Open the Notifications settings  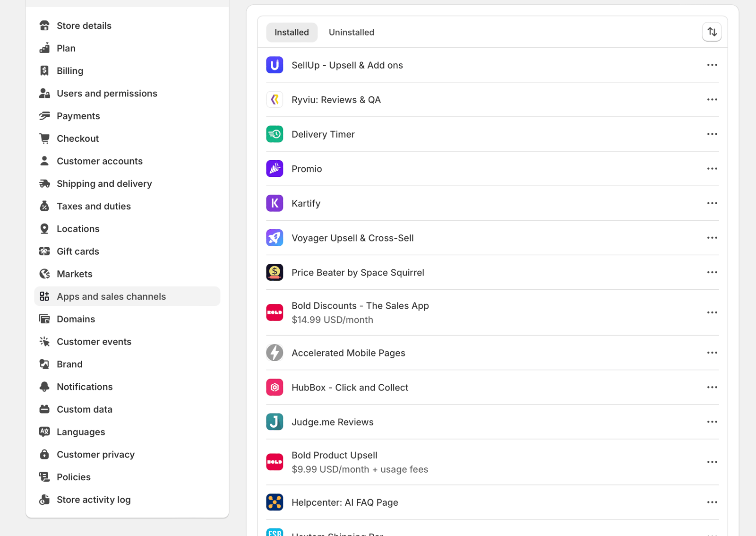(x=127, y=387)
